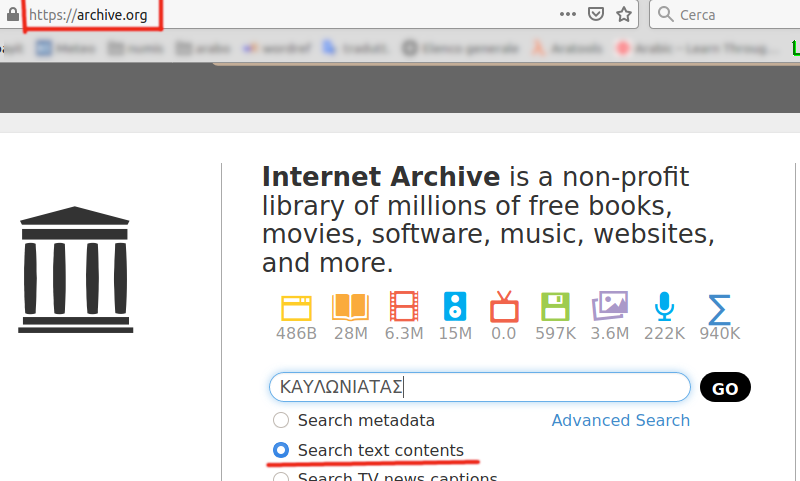Show site info via the padlock icon
Image resolution: width=800 pixels, height=481 pixels.
coord(11,15)
